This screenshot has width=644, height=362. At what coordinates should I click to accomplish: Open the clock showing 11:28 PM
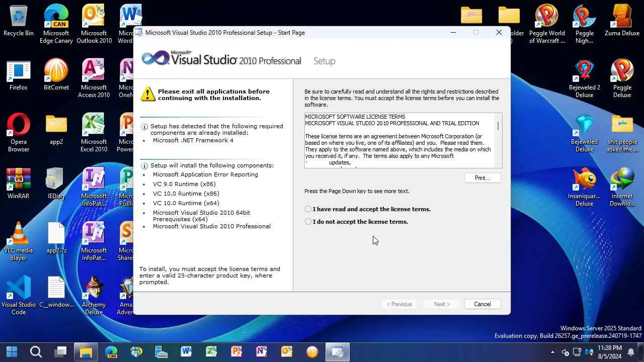tap(609, 351)
